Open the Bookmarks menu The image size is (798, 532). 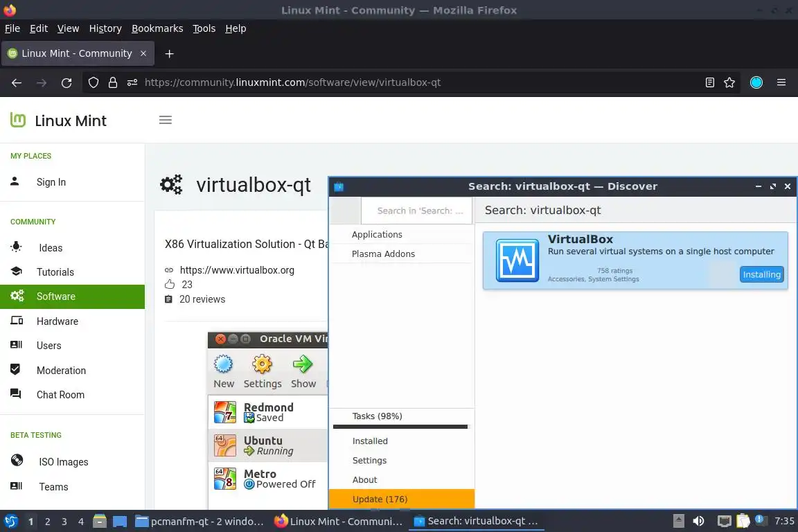point(157,28)
